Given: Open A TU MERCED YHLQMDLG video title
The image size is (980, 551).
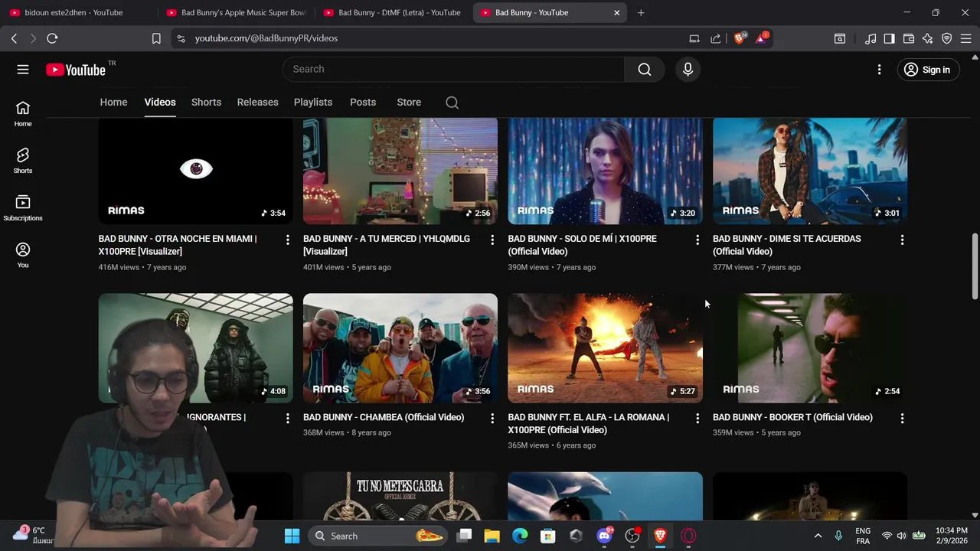Looking at the screenshot, I should pos(387,245).
